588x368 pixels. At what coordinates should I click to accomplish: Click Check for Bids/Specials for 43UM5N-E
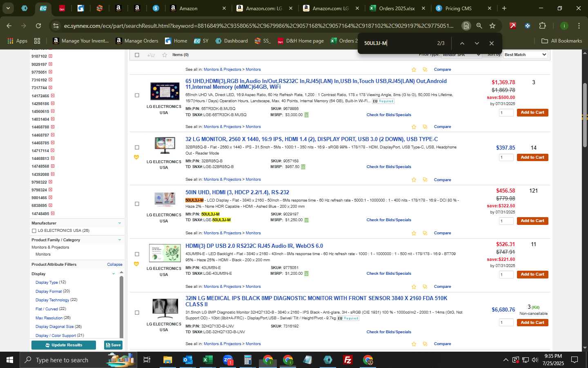(x=389, y=274)
